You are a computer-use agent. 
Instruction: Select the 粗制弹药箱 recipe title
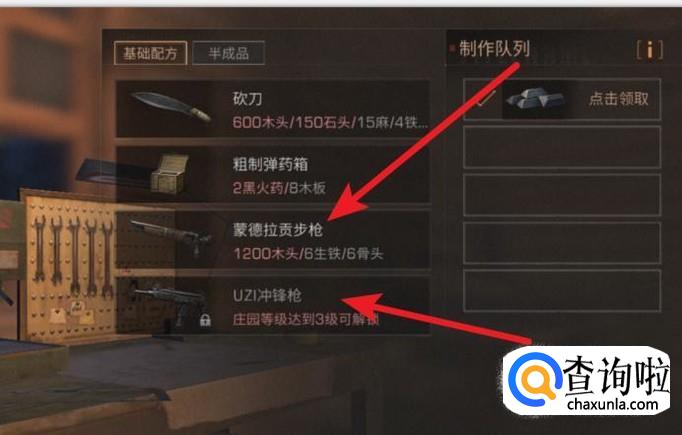click(270, 164)
